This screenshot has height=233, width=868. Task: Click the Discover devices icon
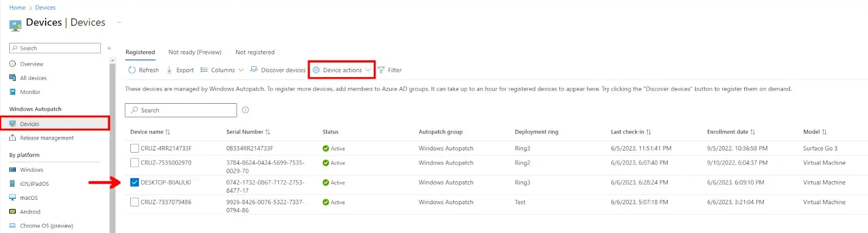pos(254,70)
